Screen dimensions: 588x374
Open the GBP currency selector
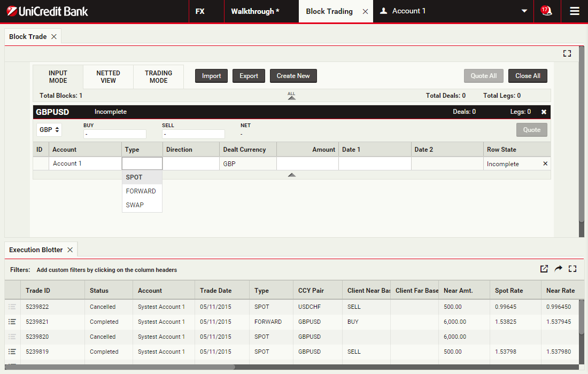point(49,130)
